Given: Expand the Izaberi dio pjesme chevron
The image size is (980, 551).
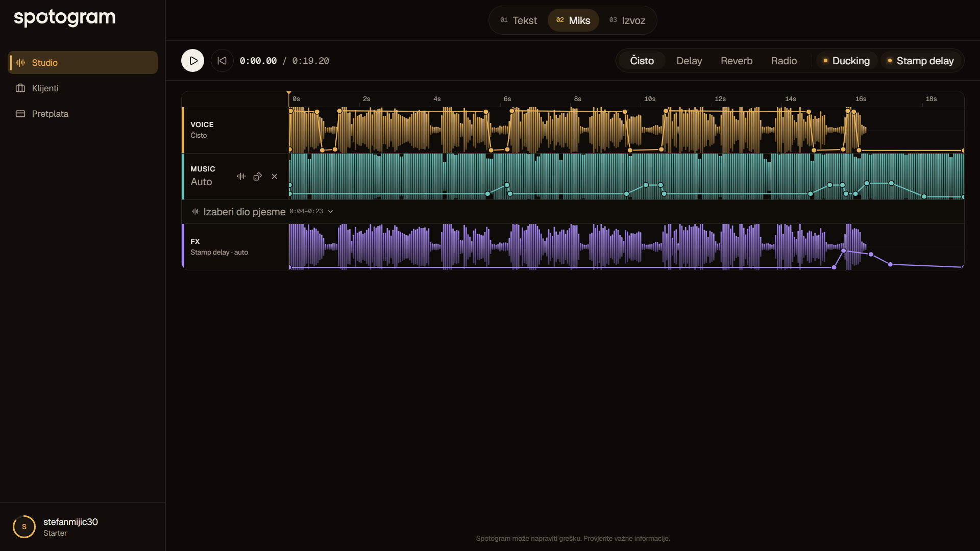Looking at the screenshot, I should tap(331, 211).
